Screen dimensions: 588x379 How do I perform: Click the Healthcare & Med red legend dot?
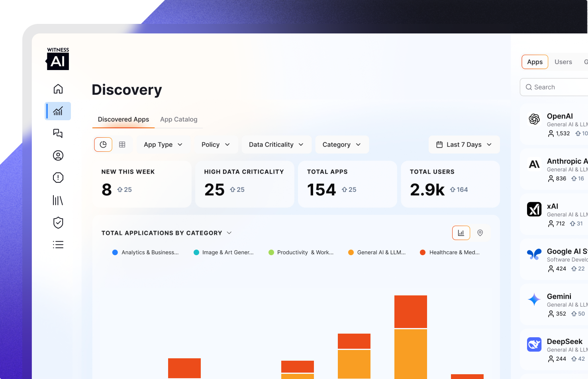click(x=423, y=252)
